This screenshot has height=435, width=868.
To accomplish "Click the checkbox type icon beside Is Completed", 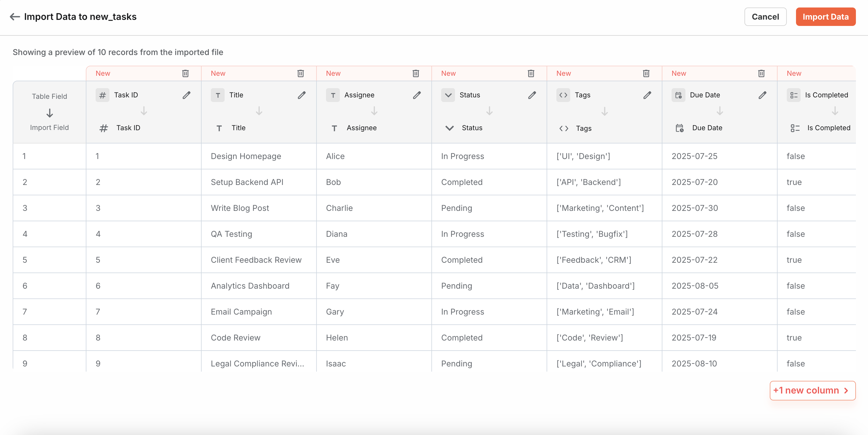I will [794, 95].
